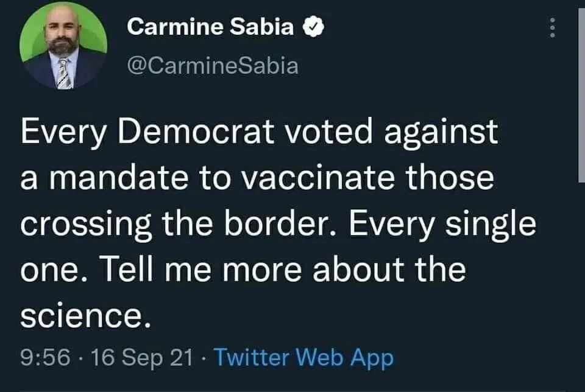Open the three-dot more options menu
585x392 pixels.
click(x=553, y=27)
